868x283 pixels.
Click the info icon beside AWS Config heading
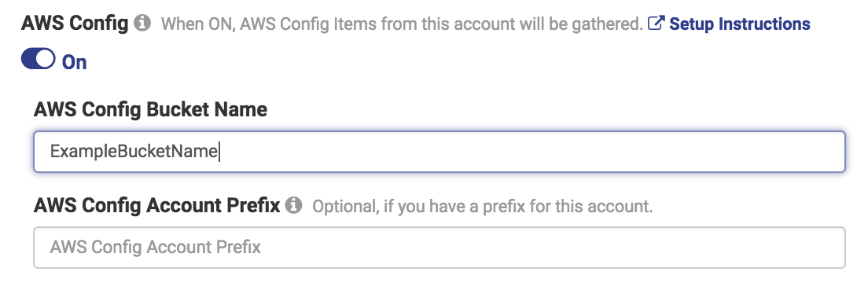(142, 24)
